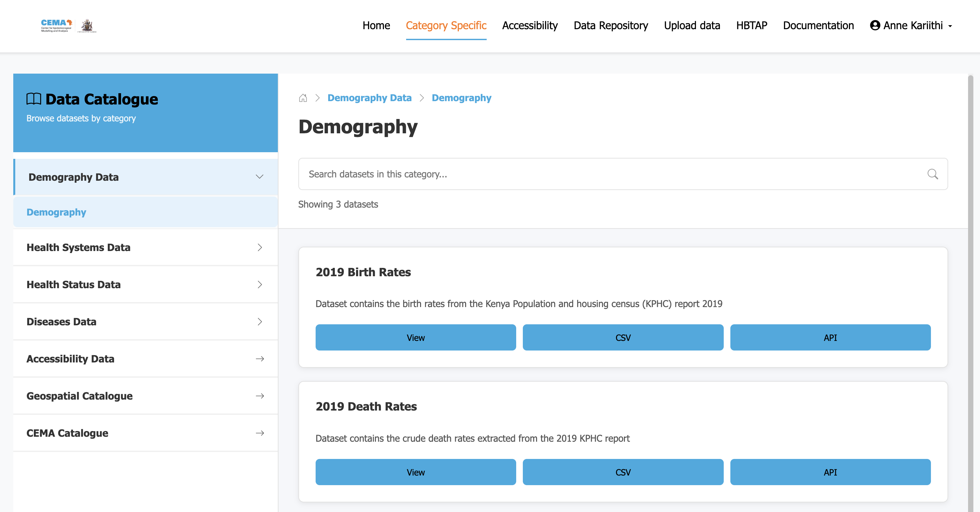The height and width of the screenshot is (512, 980).
Task: Click the arrow icon next to Accessibility Data
Action: pos(260,359)
